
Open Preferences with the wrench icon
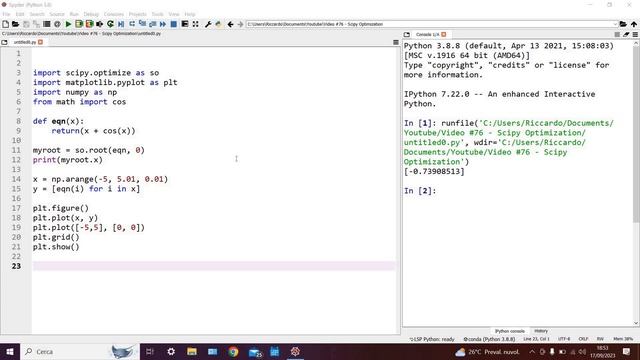pos(208,24)
